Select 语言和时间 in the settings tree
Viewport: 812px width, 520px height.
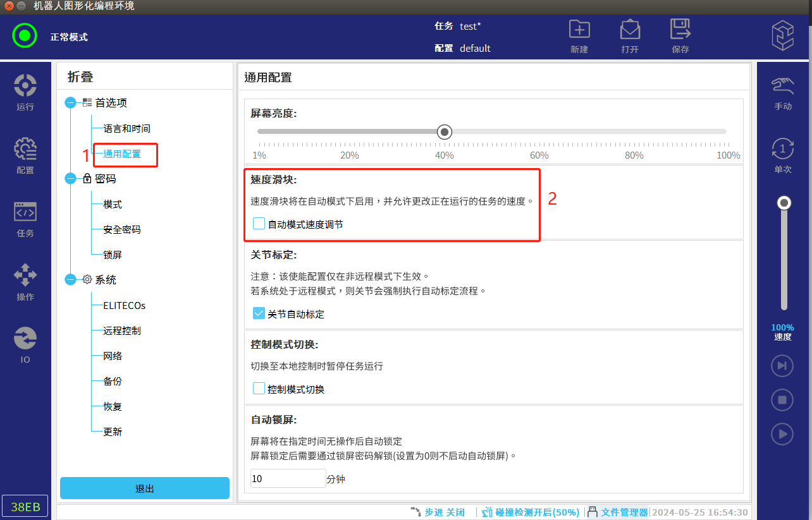pos(126,128)
